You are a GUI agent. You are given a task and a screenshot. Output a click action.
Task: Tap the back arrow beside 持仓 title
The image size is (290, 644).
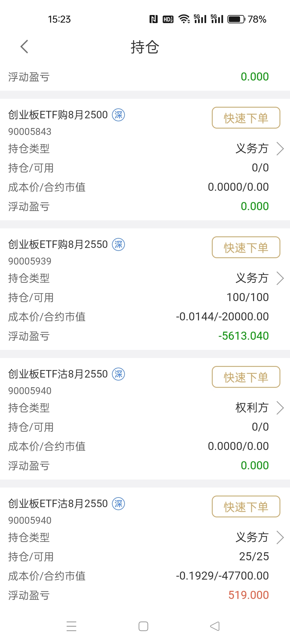pyautogui.click(x=24, y=47)
